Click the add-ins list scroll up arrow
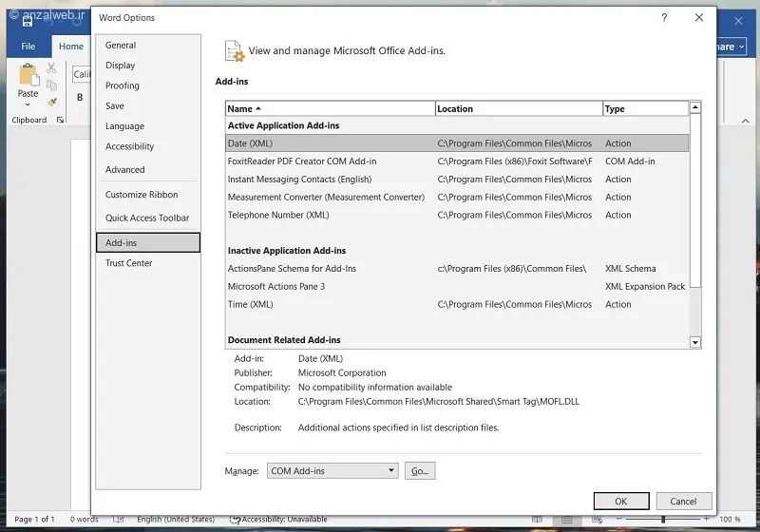This screenshot has width=760, height=532. [695, 107]
